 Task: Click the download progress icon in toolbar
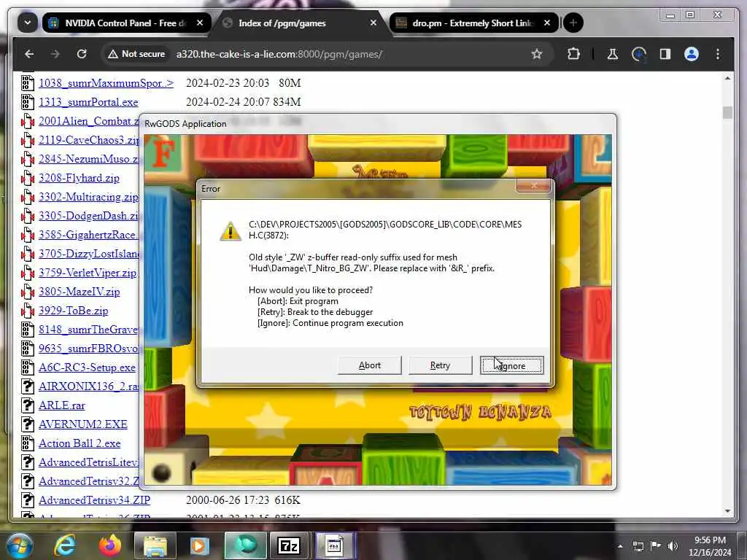click(x=638, y=54)
